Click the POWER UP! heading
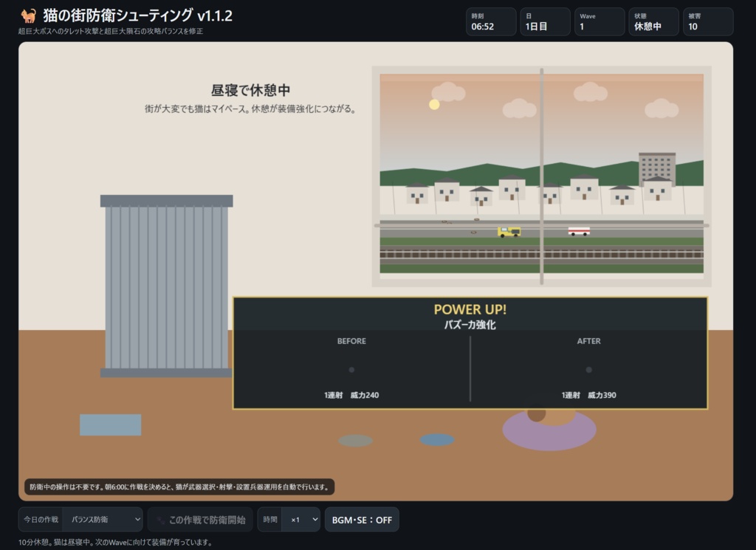The width and height of the screenshot is (756, 550). pos(470,309)
